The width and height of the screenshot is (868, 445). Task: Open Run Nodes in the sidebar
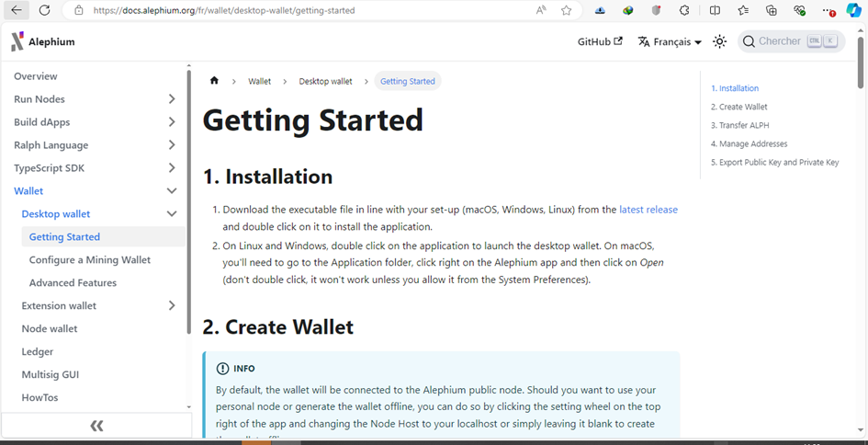coord(39,99)
